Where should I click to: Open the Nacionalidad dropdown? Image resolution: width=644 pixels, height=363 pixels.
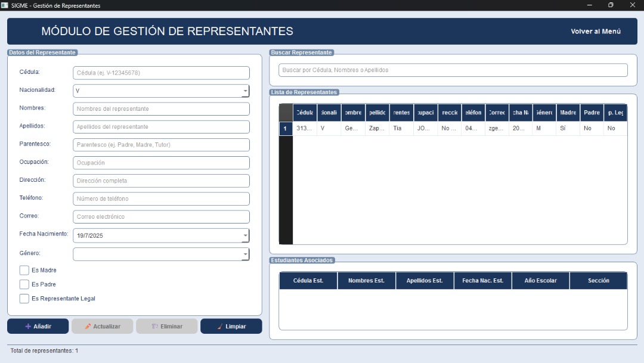tap(245, 91)
